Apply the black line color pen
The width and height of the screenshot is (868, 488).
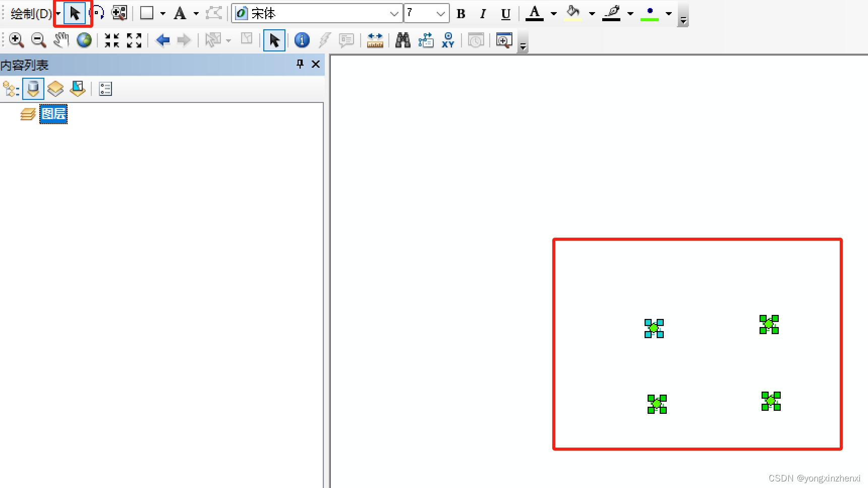(x=612, y=13)
